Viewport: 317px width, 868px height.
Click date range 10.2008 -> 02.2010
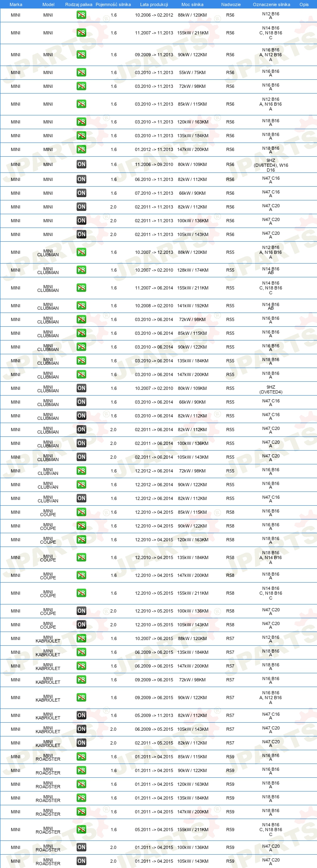[154, 306]
